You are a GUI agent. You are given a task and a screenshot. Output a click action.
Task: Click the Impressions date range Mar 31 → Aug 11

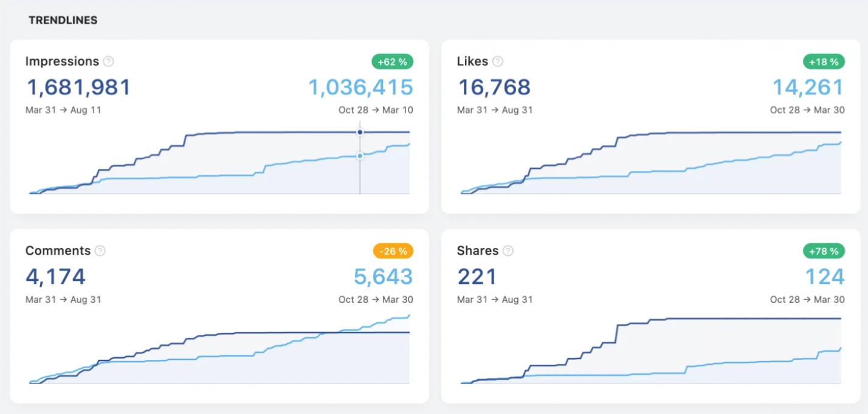click(x=63, y=110)
